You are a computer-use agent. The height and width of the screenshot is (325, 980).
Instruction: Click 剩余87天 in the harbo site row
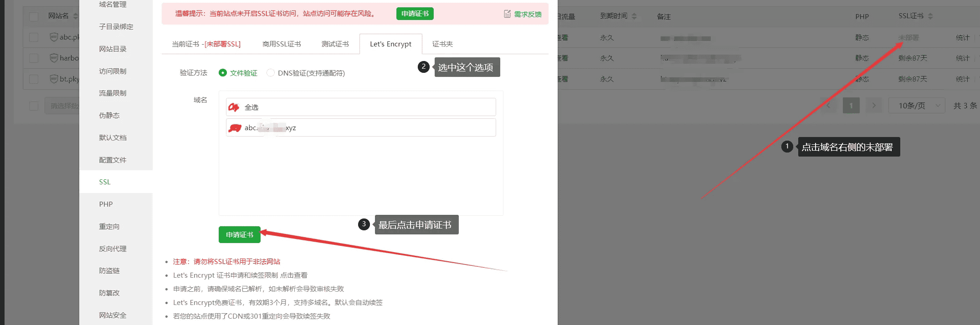click(x=913, y=58)
